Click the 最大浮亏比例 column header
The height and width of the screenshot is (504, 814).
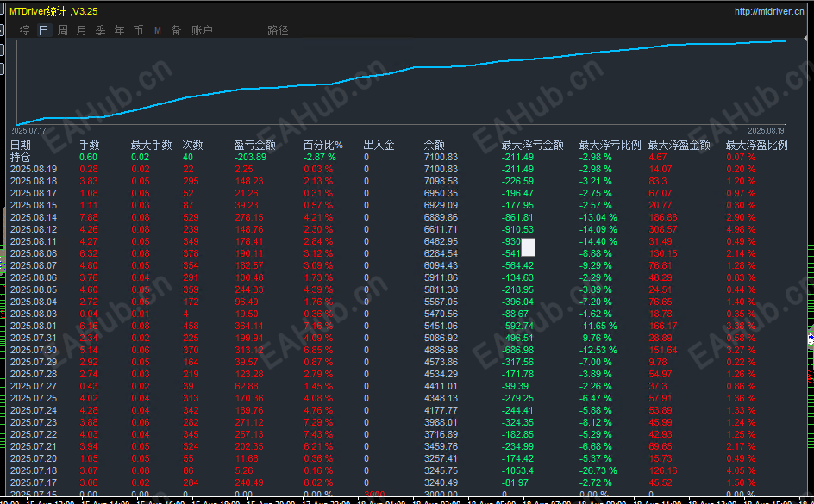click(610, 146)
